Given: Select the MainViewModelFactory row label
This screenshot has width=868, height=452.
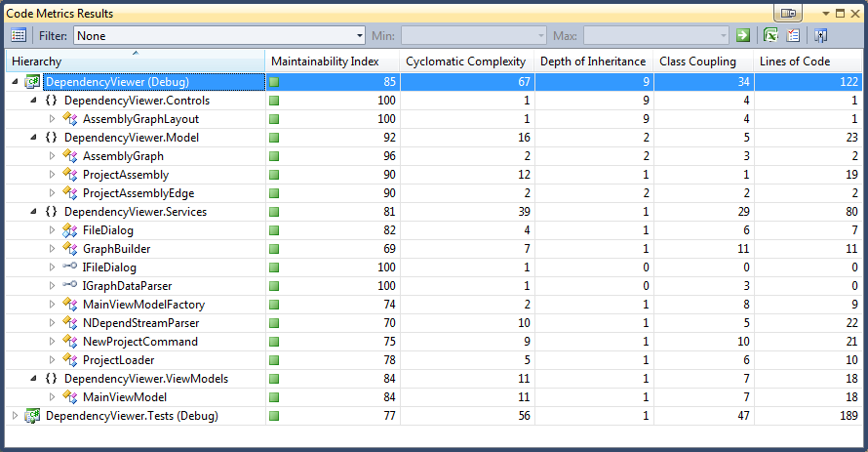Looking at the screenshot, I should pos(143,305).
